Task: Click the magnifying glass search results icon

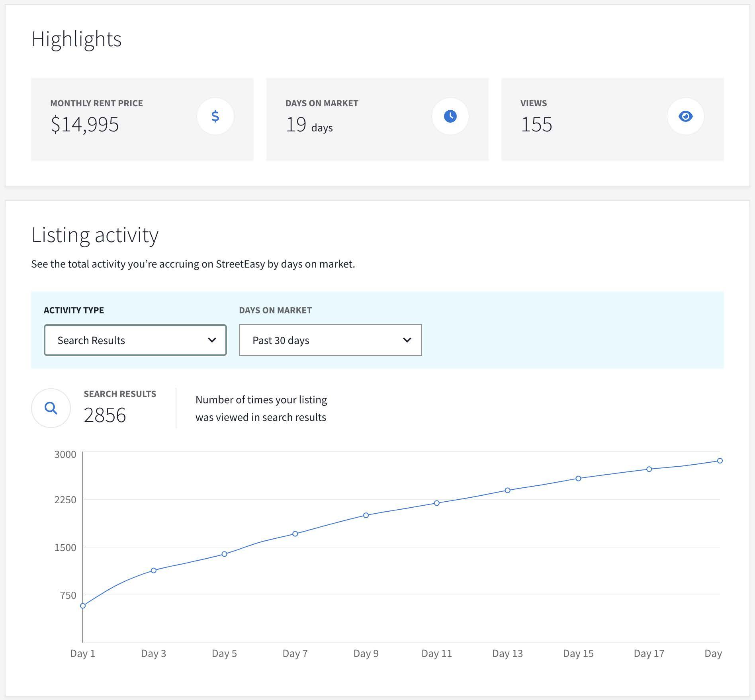Action: tap(51, 408)
